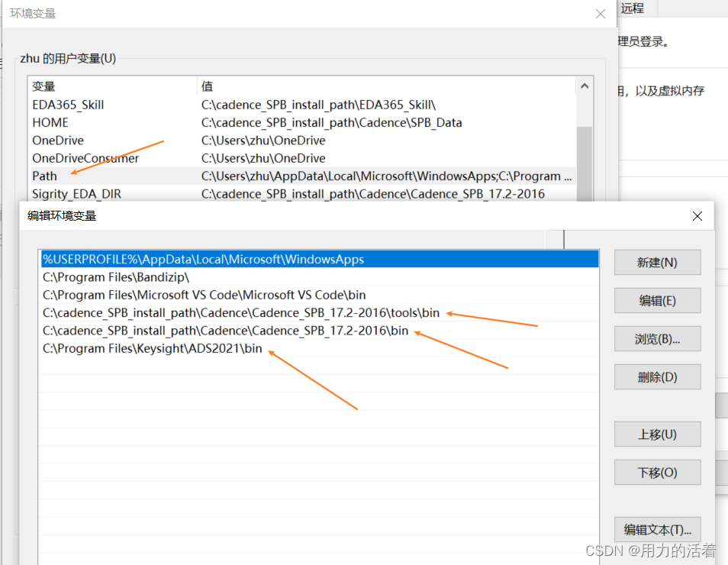Click the 编辑文本(T)... button
The image size is (728, 565).
click(x=657, y=530)
